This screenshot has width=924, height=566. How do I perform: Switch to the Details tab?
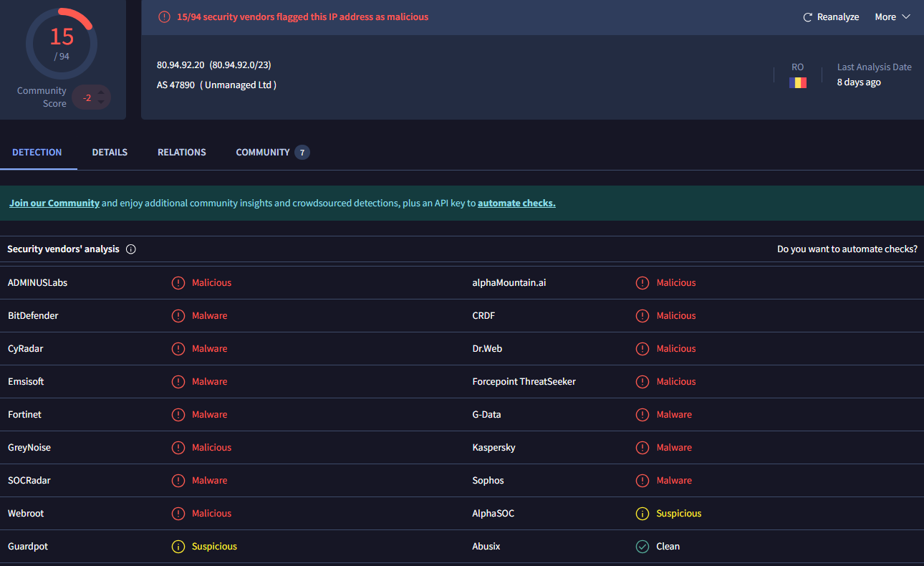pos(110,153)
